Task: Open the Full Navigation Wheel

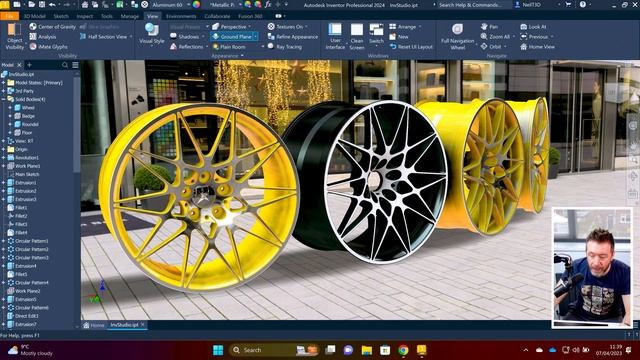Action: (x=458, y=36)
